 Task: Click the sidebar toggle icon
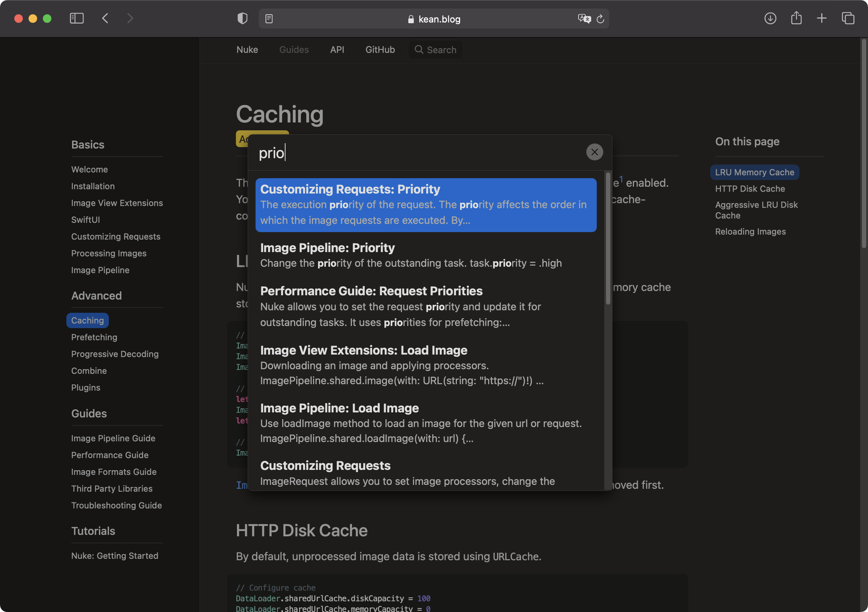(77, 19)
